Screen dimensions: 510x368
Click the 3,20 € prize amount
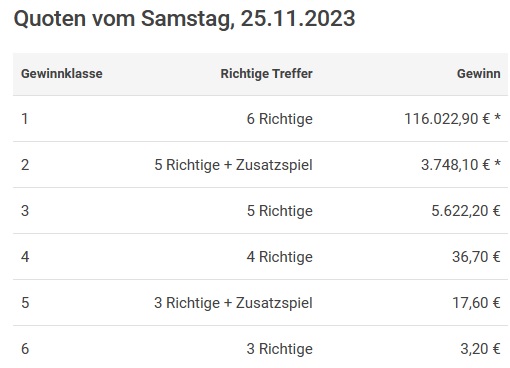(x=480, y=349)
